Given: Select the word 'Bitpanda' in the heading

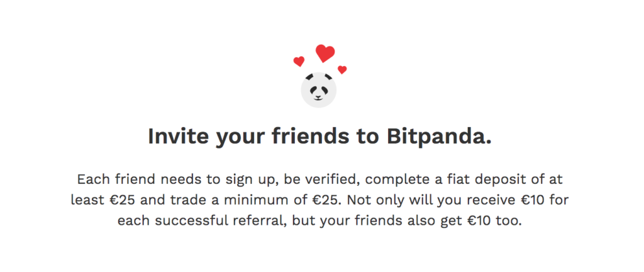Looking at the screenshot, I should tap(436, 136).
